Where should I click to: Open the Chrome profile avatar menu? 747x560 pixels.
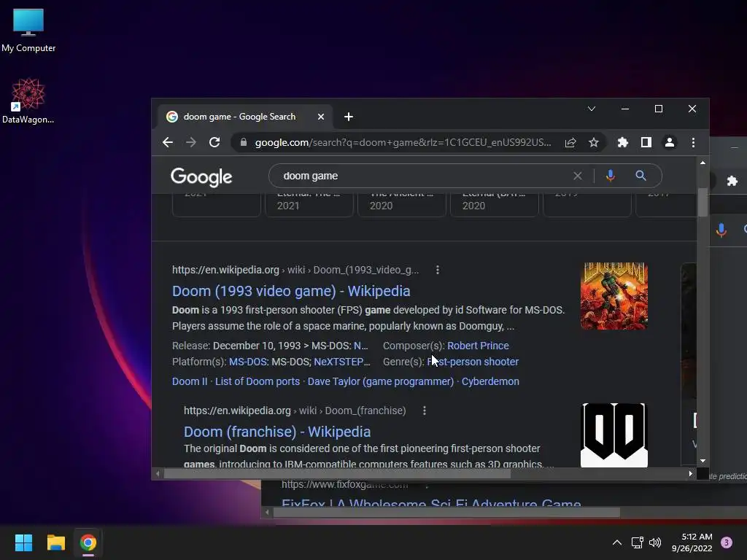[x=670, y=142]
